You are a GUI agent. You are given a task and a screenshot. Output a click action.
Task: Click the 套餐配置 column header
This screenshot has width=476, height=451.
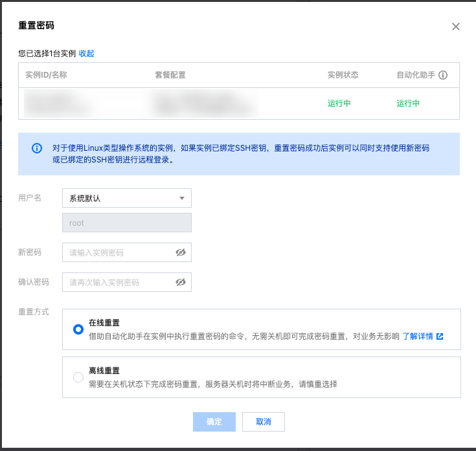[x=170, y=75]
